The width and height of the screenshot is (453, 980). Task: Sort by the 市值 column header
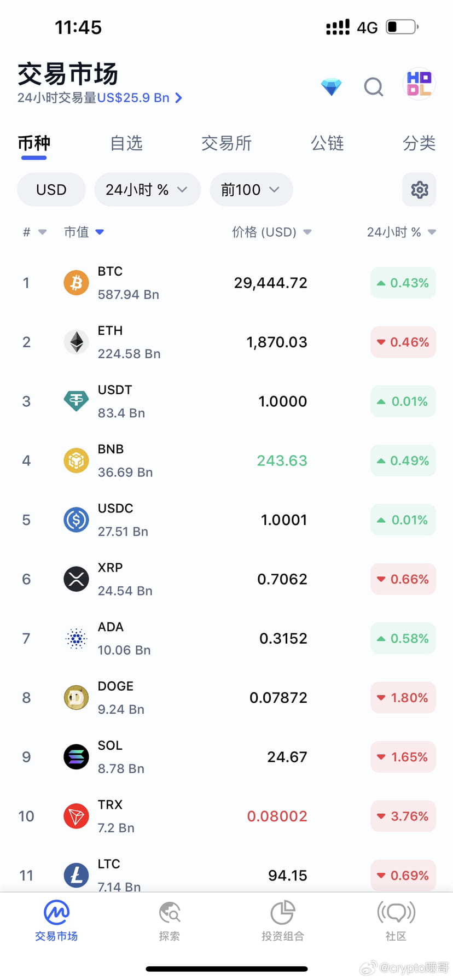pos(83,232)
